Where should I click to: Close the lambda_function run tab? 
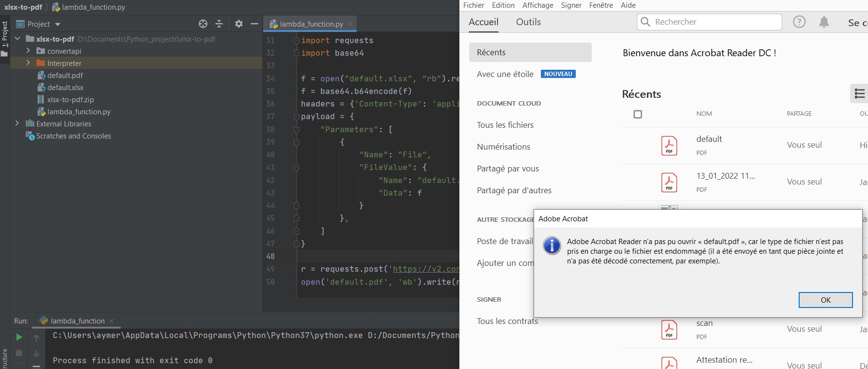(111, 321)
